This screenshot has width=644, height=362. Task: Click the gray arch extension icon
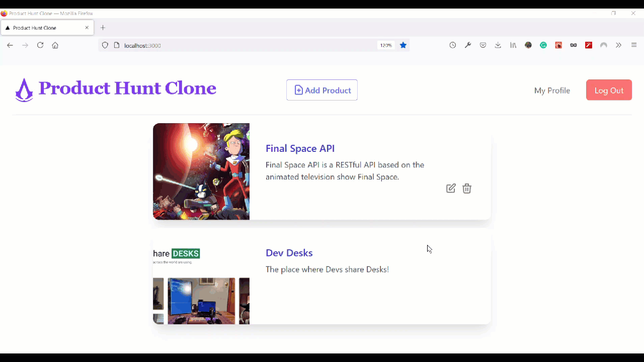coord(604,45)
